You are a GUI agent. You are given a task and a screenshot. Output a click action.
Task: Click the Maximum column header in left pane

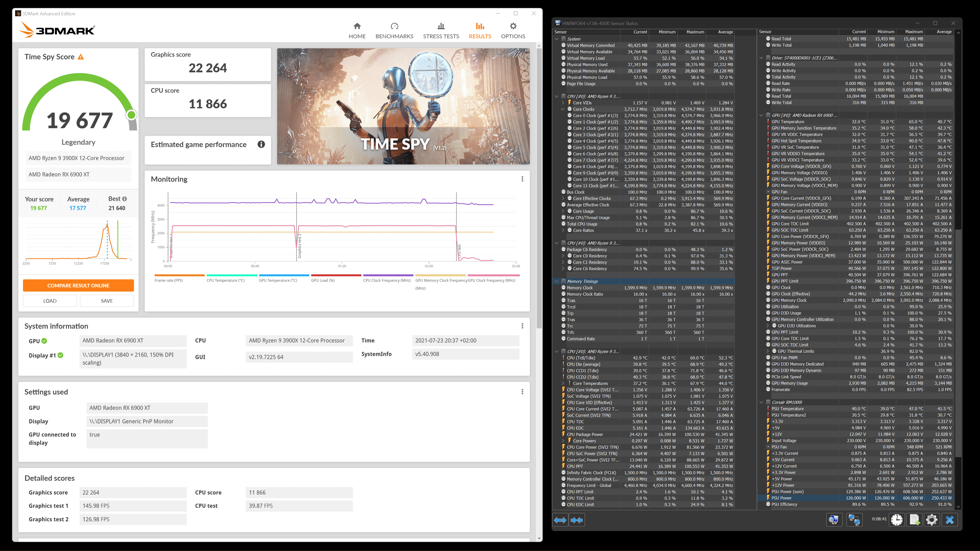tap(692, 32)
